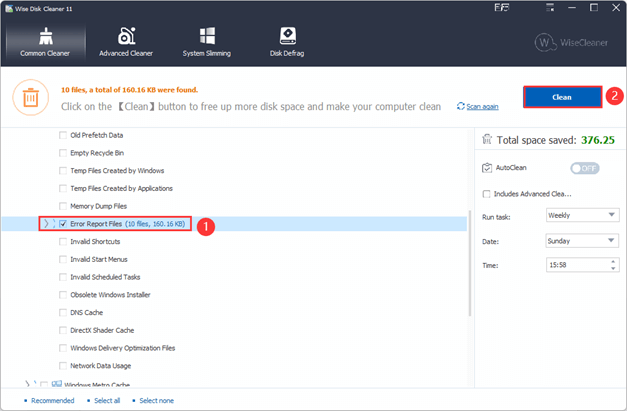This screenshot has height=411, width=627.
Task: Open the Date Sunday dropdown
Action: coord(582,241)
